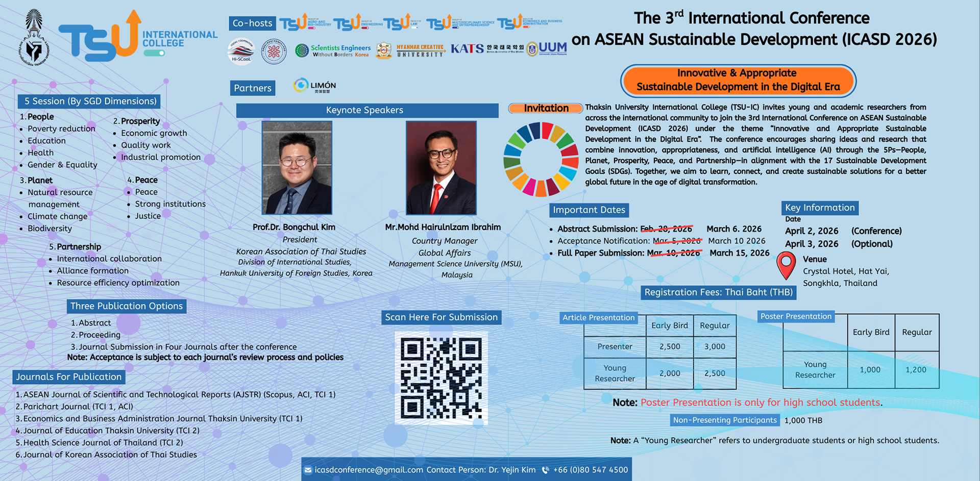Viewport: 980px width, 481px height.
Task: Click the phone icon beside contact number
Action: coord(546,470)
